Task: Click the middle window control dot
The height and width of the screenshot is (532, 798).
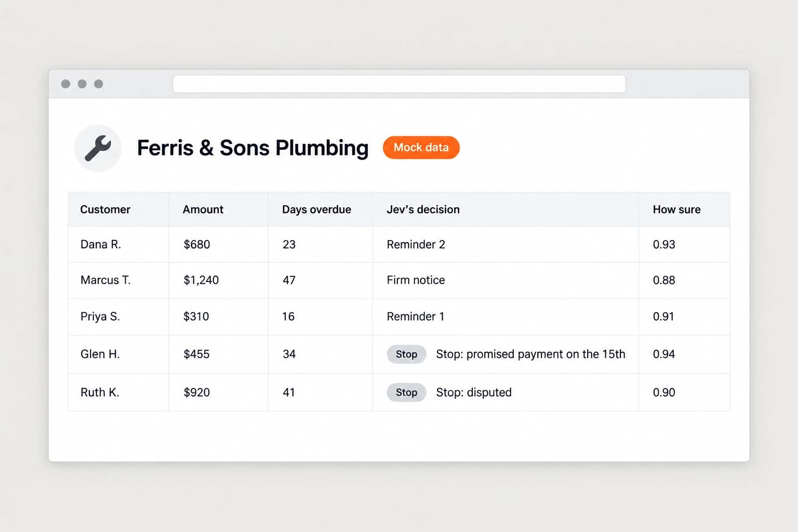Action: (82, 84)
